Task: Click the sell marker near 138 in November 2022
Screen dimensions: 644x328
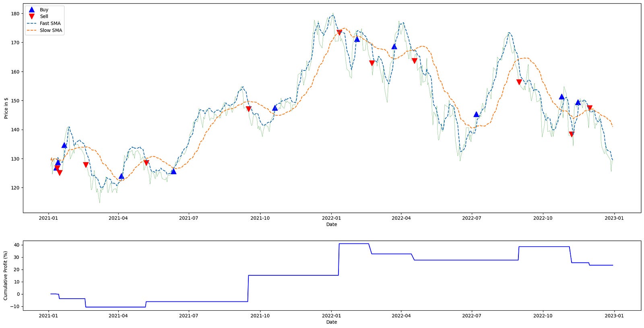Action: tap(572, 134)
